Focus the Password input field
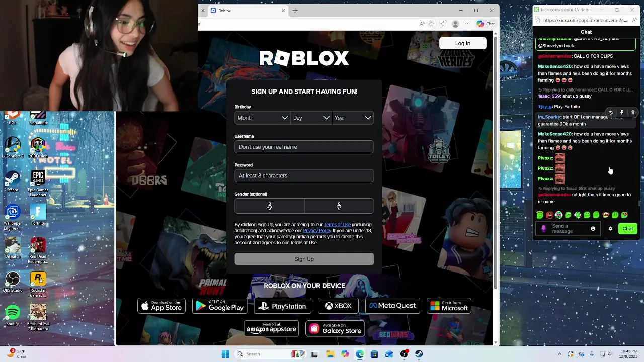Viewport: 644px width, 362px height. 304,175
